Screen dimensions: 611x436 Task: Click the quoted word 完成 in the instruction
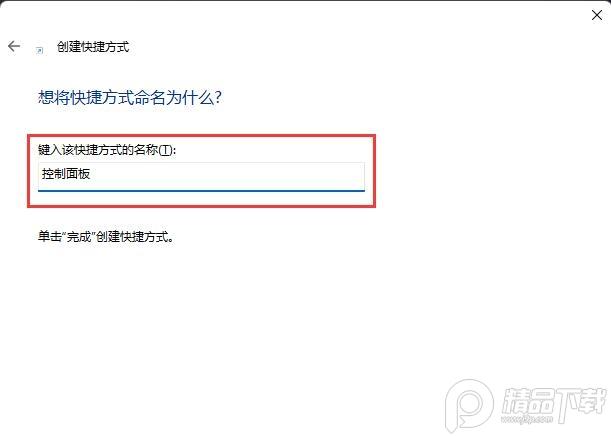coord(79,237)
